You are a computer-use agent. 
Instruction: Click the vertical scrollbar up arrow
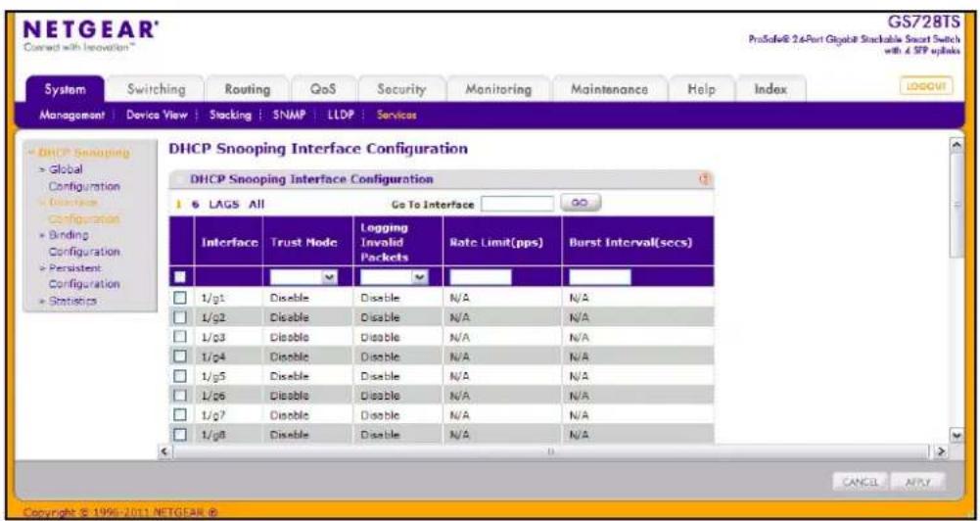point(955,145)
